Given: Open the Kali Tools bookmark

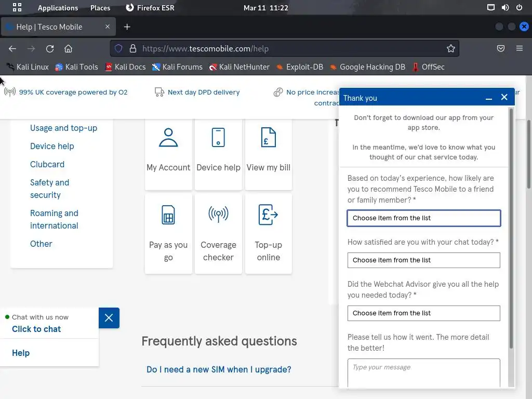Looking at the screenshot, I should tap(77, 67).
